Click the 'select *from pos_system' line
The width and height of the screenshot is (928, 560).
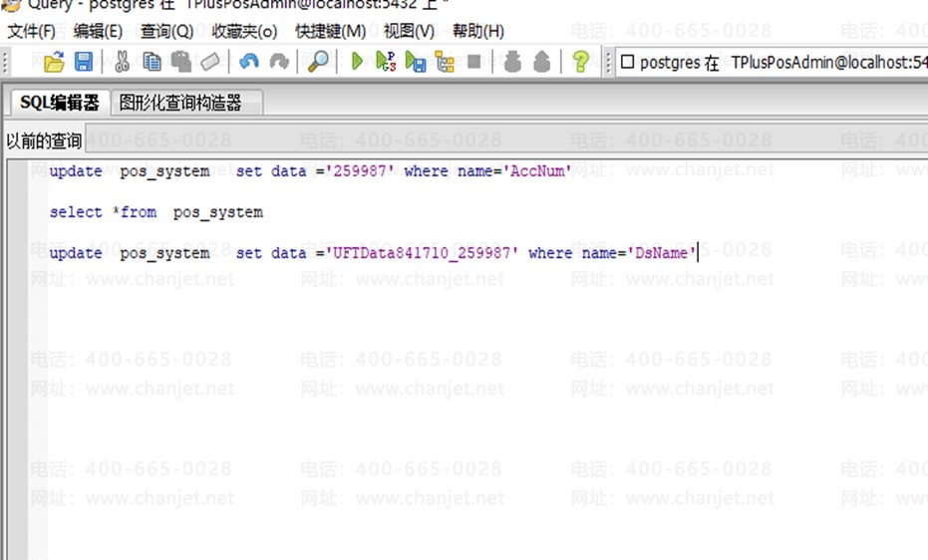[155, 212]
